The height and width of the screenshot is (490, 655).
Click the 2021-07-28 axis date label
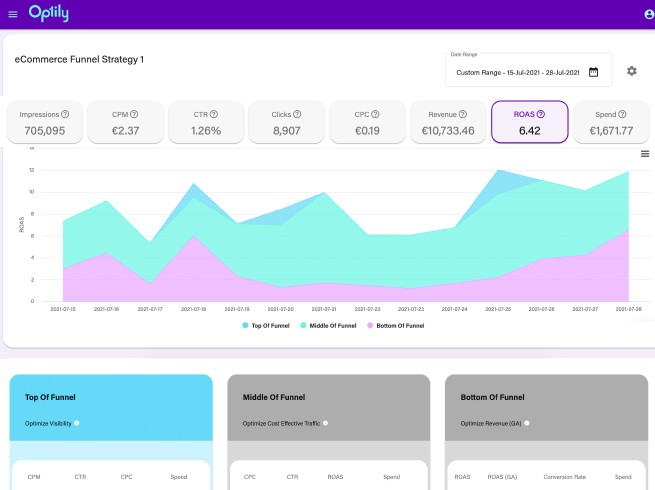pyautogui.click(x=628, y=309)
